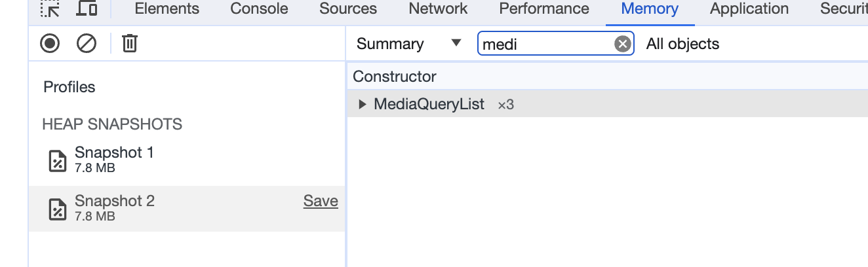Click the Snapshot 2 file icon
868x267 pixels.
[x=58, y=209]
